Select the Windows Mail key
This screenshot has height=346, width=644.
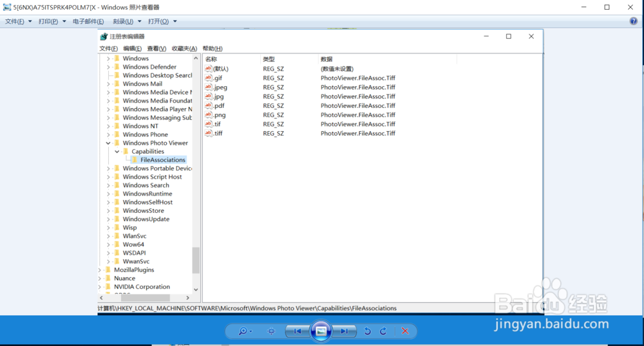click(x=142, y=84)
